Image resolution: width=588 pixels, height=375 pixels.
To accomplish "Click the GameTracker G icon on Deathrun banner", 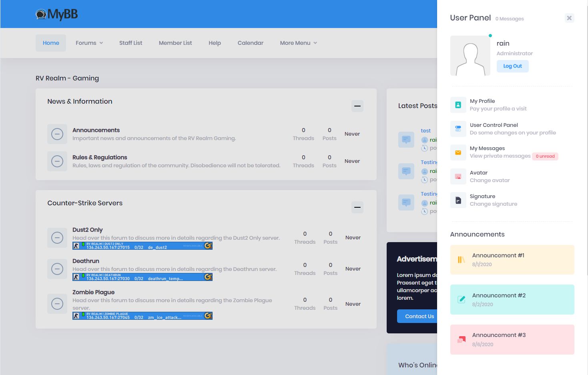I will coord(208,277).
